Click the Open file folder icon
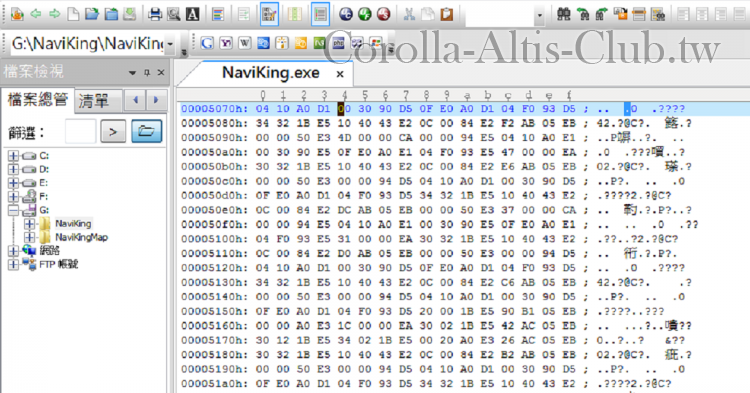The width and height of the screenshot is (750, 393). coord(91,14)
